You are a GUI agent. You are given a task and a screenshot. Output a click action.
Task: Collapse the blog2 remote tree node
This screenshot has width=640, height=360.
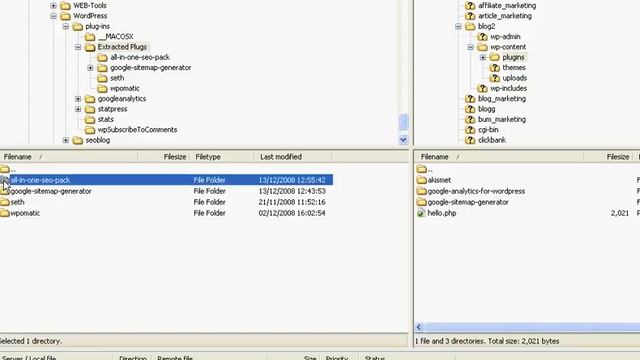(x=458, y=27)
